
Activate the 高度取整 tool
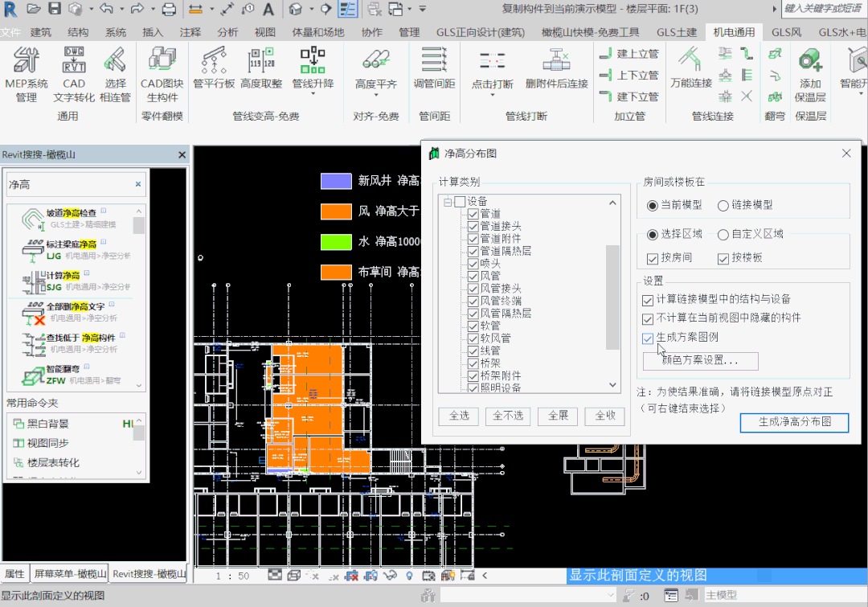(261, 68)
